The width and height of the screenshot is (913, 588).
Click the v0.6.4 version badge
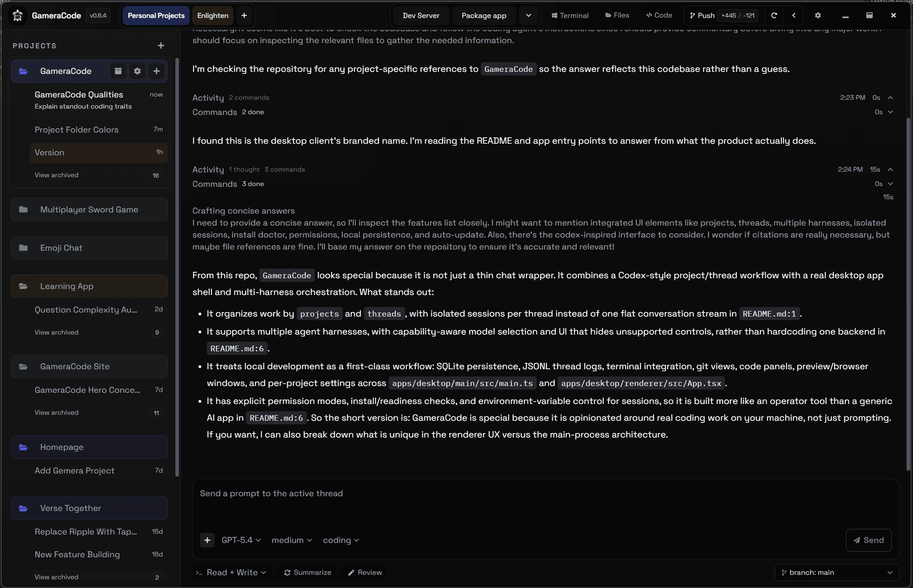pos(98,16)
